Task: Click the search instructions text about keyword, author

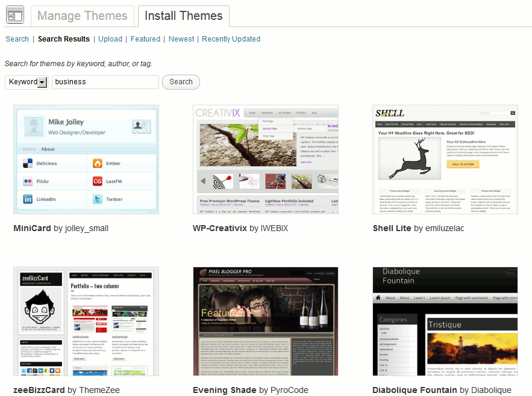Action: click(x=78, y=64)
